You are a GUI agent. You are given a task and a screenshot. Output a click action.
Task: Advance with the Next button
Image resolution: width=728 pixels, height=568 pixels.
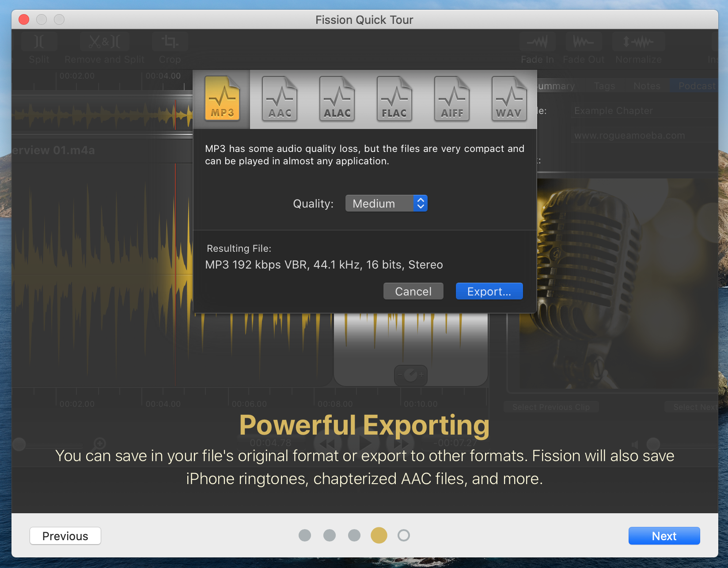[664, 536]
